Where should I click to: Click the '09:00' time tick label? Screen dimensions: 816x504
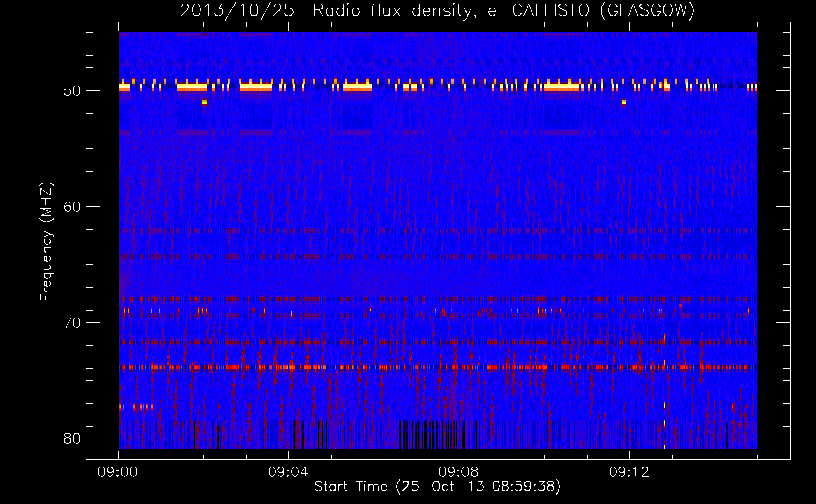click(x=118, y=472)
